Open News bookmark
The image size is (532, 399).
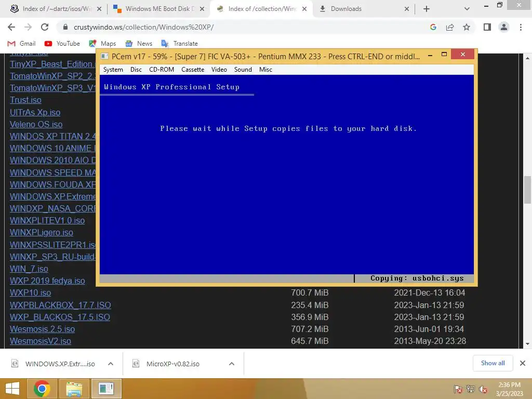click(x=139, y=44)
